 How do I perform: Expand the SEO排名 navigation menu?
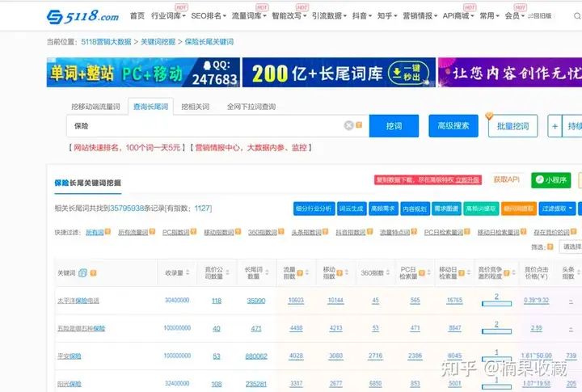coord(209,16)
